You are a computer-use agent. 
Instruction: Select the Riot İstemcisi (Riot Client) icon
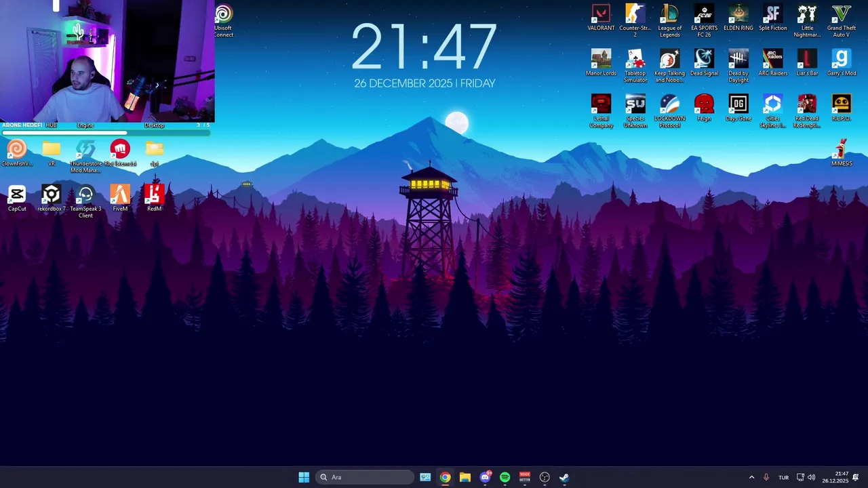(120, 153)
